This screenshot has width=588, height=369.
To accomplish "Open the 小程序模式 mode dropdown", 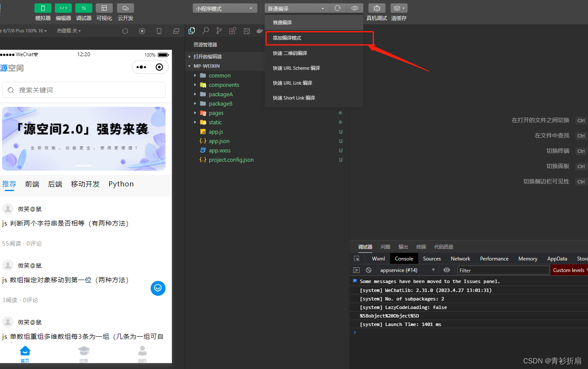I will coord(225,8).
